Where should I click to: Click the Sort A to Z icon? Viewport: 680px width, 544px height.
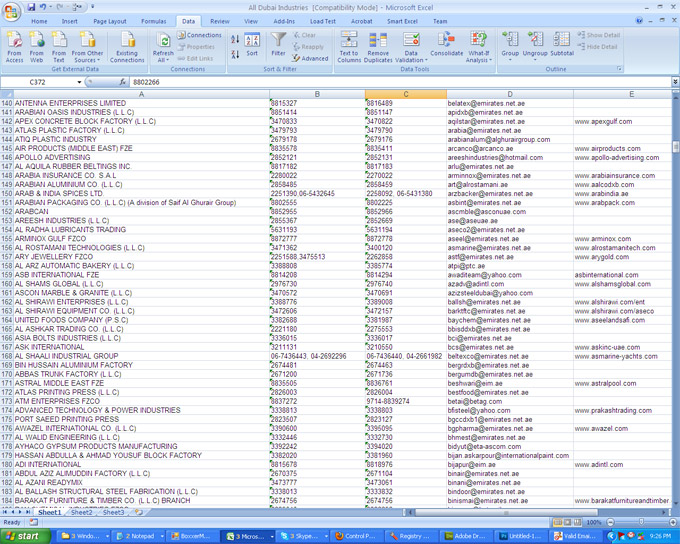tap(235, 40)
